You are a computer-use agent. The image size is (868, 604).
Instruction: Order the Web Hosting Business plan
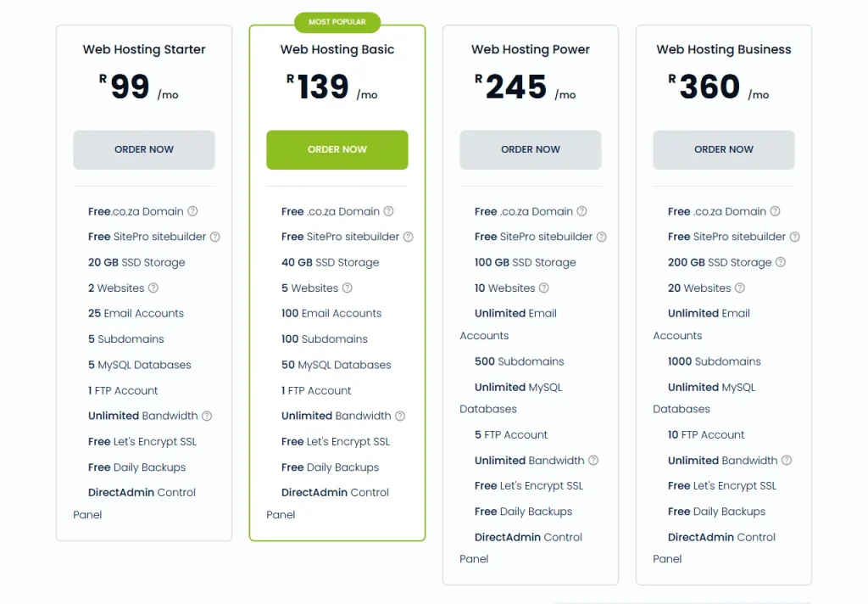(x=724, y=149)
